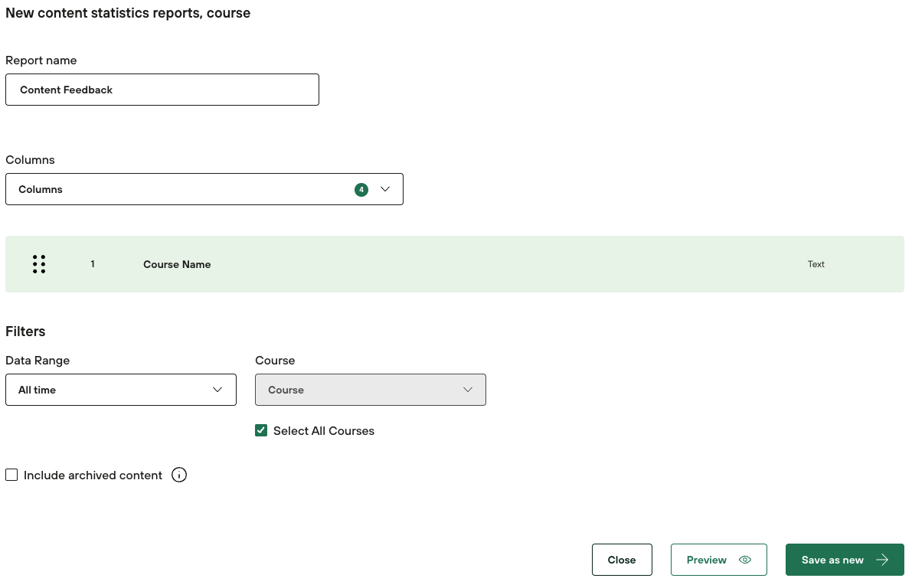Click the drag handle on Course Name row
Screen dimensions: 912x588
[39, 264]
